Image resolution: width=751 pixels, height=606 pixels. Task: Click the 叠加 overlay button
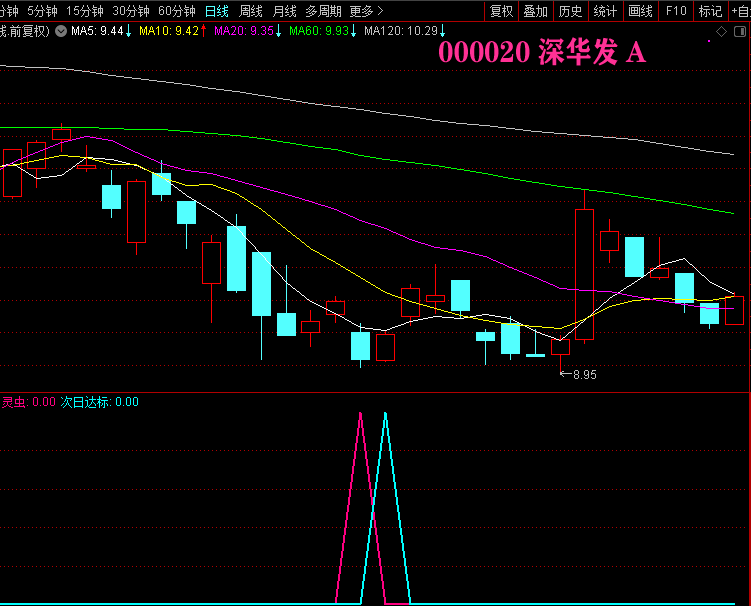535,11
